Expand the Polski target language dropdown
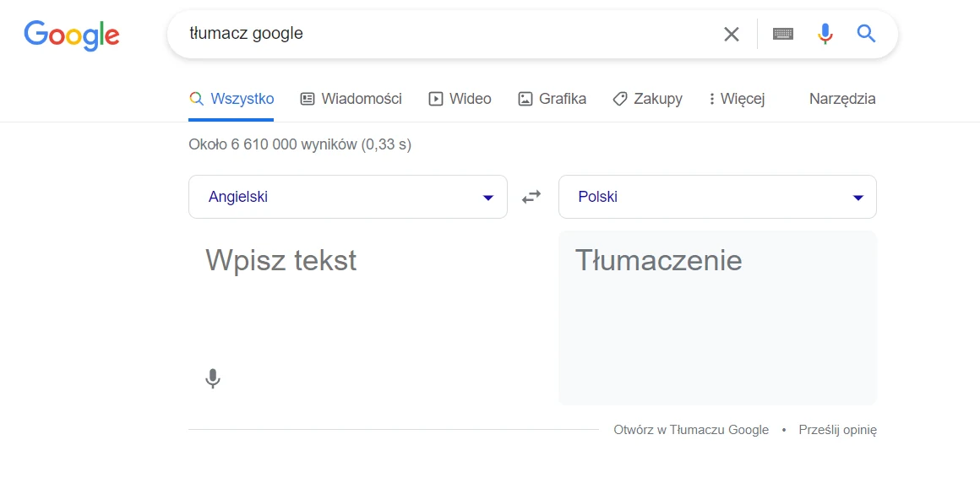The height and width of the screenshot is (478, 980). (717, 197)
